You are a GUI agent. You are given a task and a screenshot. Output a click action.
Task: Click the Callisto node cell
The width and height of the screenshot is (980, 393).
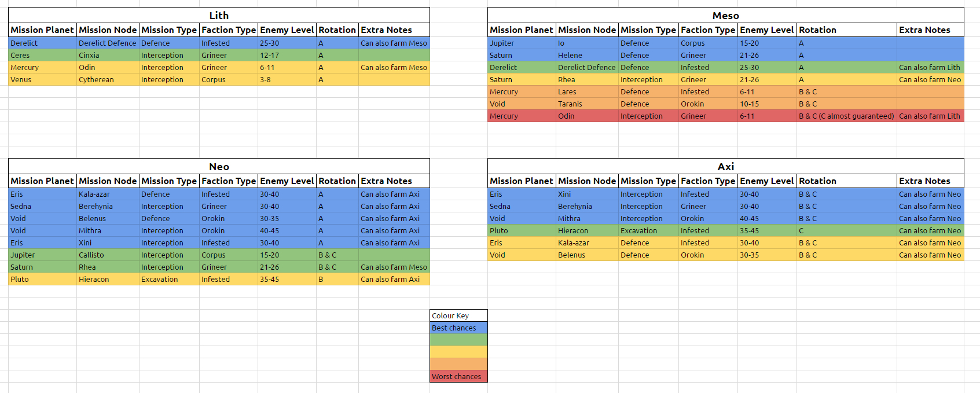[x=108, y=255]
